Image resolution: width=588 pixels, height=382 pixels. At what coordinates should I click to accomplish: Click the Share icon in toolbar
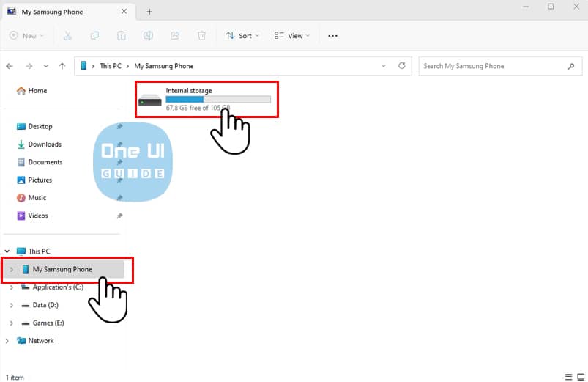point(175,35)
